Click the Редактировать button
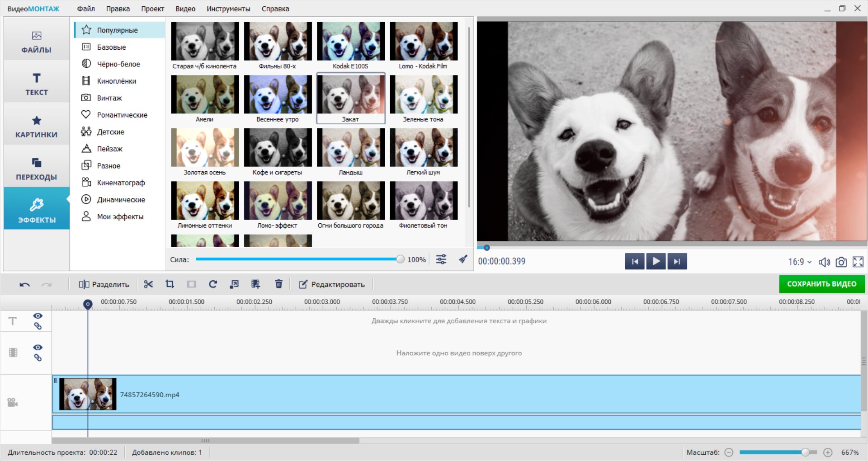Viewport: 868px width, 461px height. (332, 284)
